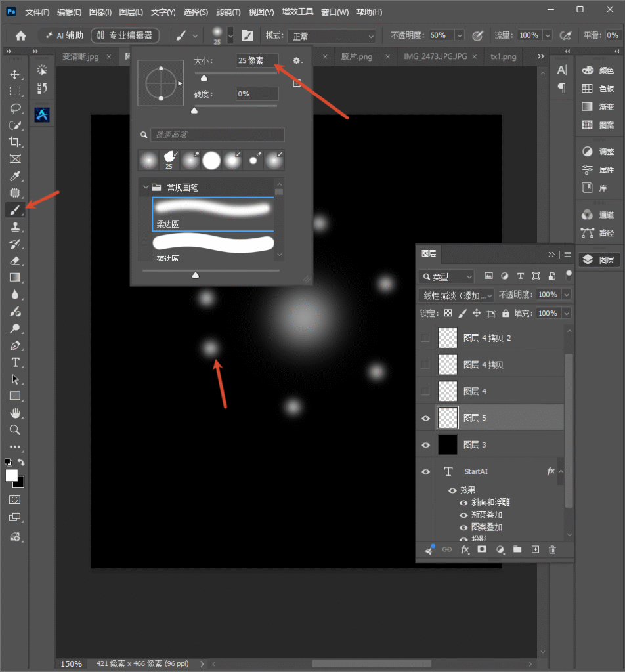Image resolution: width=625 pixels, height=672 pixels.
Task: Open the layer filter 类型 dropdown
Action: [446, 276]
